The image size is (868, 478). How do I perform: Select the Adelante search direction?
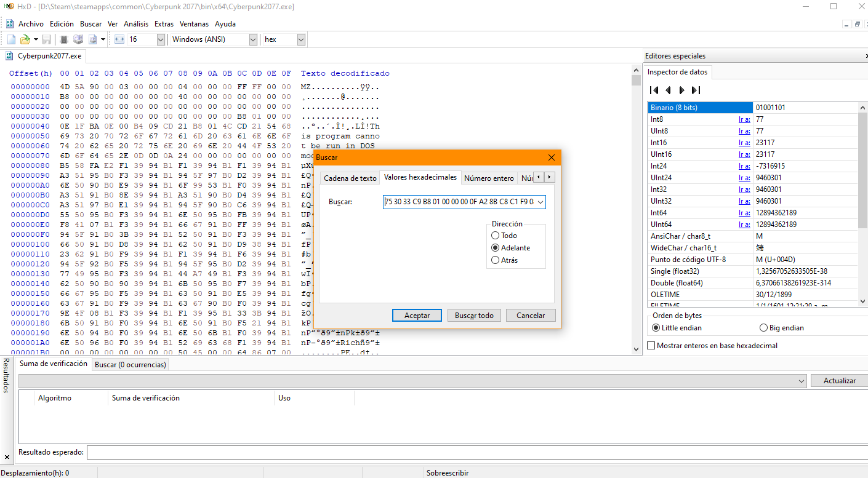click(510, 248)
